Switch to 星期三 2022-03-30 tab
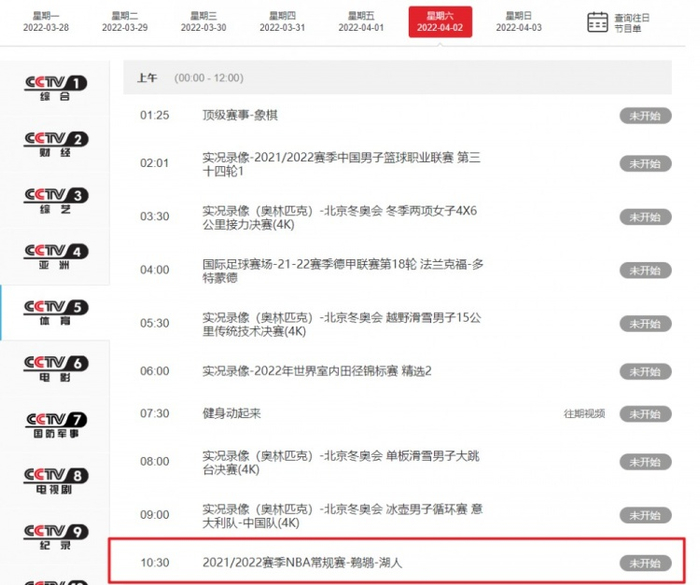 [x=204, y=22]
